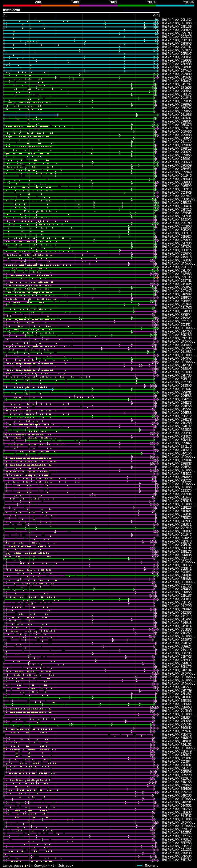Select the UniRef100_Q6GUG3 label
Viewport: 197px width, 868px height.
[x=177, y=182]
